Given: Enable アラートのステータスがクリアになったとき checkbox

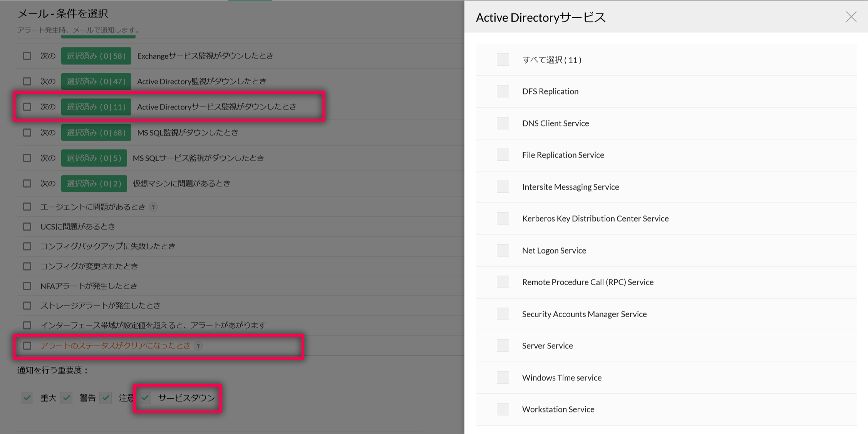Looking at the screenshot, I should [x=27, y=346].
